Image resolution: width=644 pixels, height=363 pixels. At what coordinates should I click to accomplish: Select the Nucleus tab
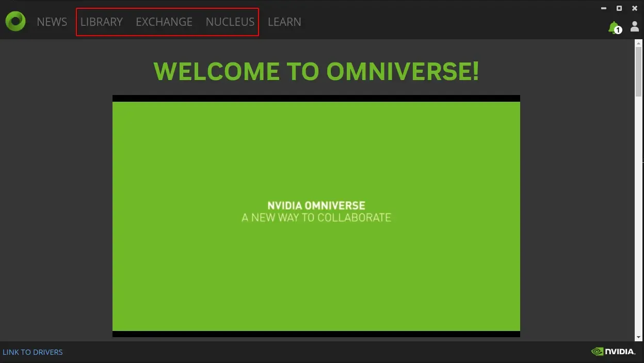click(x=230, y=22)
